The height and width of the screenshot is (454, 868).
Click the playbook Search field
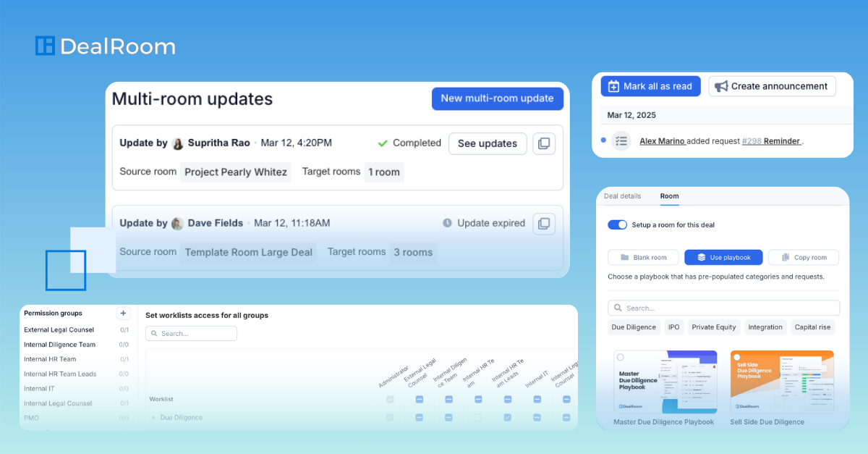coord(723,308)
